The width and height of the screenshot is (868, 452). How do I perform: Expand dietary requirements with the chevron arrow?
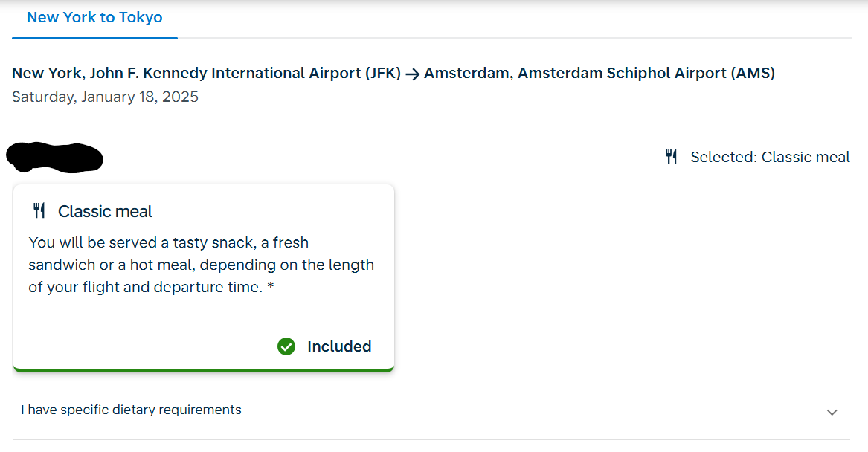point(832,412)
